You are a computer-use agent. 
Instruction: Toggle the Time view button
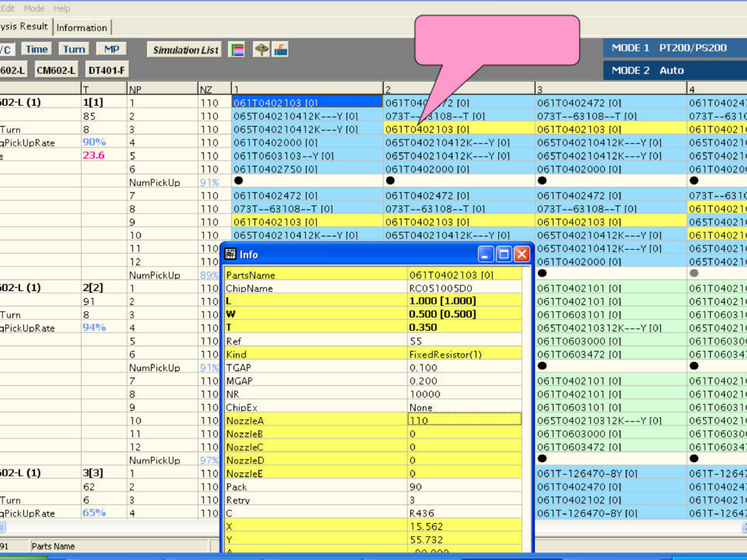[x=37, y=49]
